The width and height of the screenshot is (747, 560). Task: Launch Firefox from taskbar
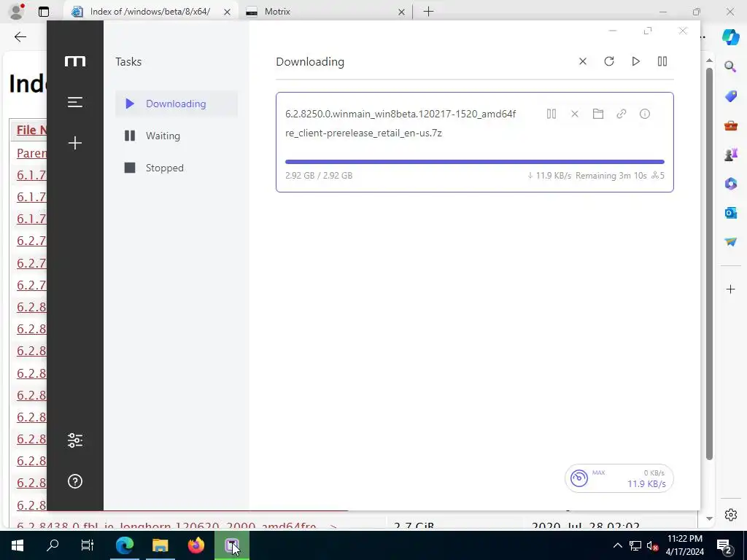[196, 545]
